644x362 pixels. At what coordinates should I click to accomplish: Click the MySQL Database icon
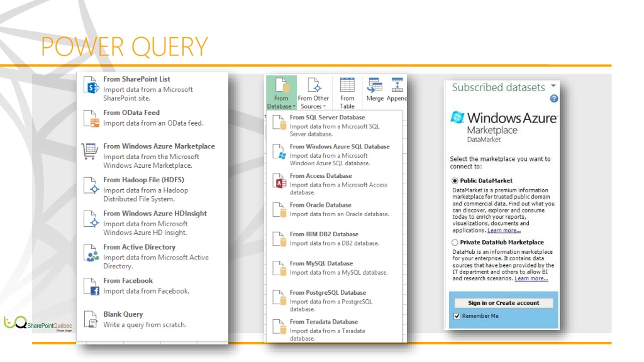point(279,268)
